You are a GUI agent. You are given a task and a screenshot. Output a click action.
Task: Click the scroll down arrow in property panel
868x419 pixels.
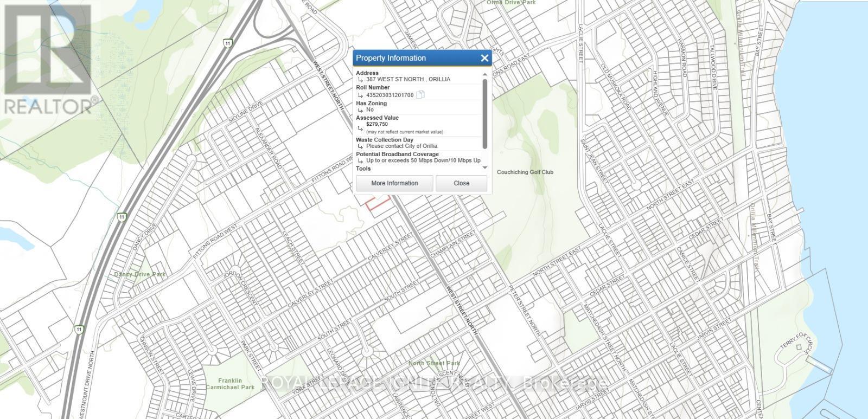pos(485,167)
